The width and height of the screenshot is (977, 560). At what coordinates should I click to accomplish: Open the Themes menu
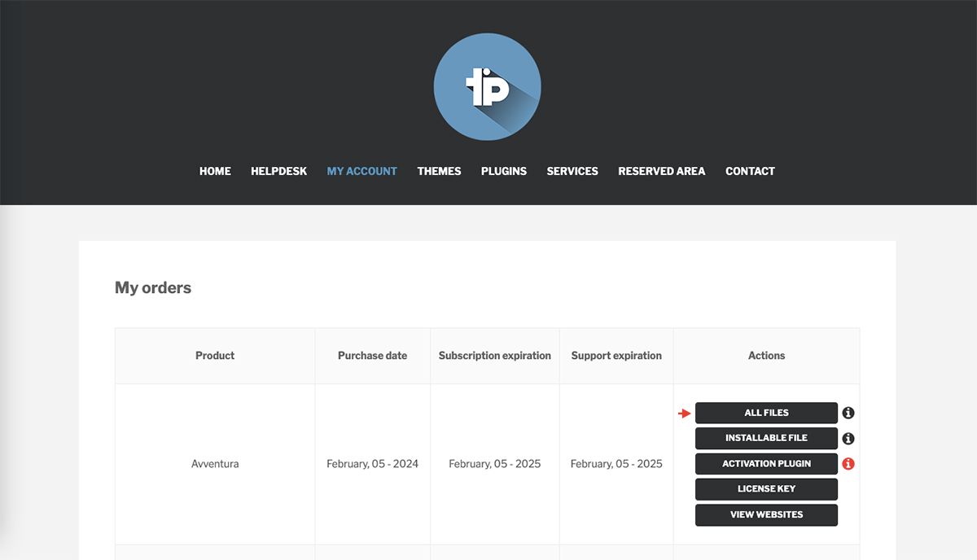(x=439, y=171)
